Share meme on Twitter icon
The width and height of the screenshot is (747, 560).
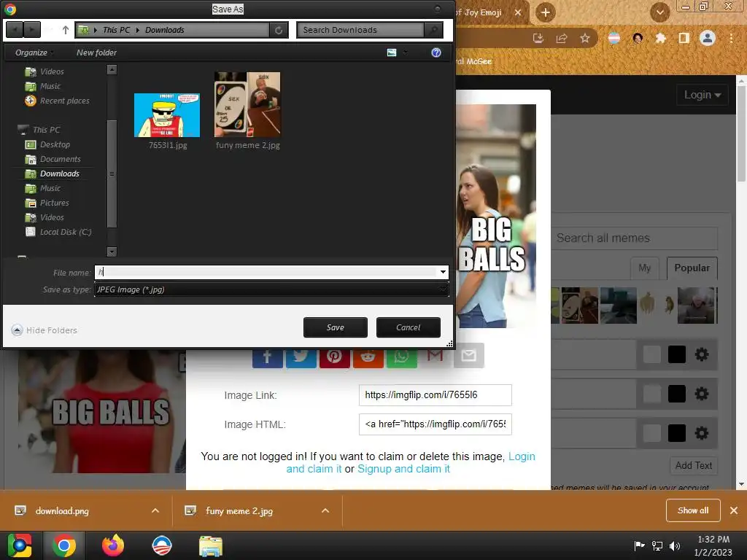pos(301,356)
